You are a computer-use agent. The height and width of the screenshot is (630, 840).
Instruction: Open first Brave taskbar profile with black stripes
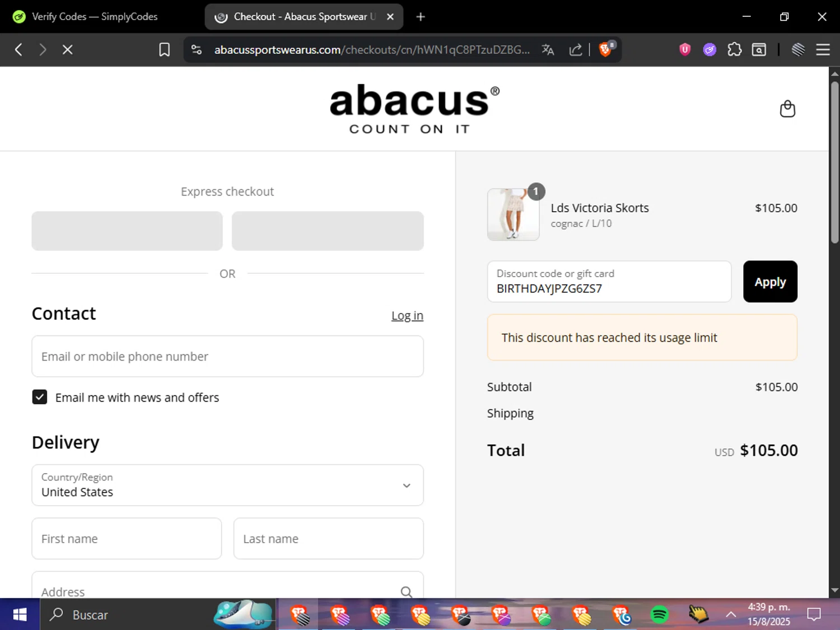pyautogui.click(x=300, y=615)
